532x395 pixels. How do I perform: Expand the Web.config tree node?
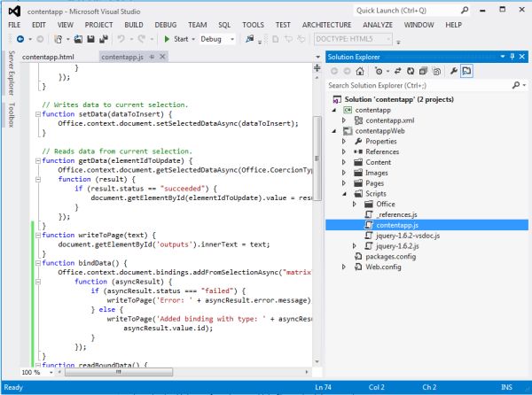pyautogui.click(x=344, y=266)
